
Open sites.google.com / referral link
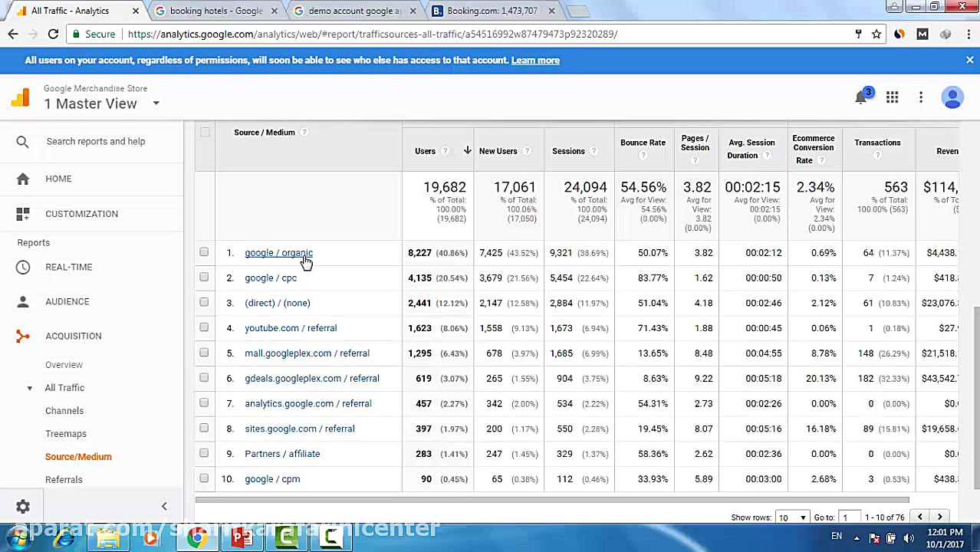tap(300, 429)
